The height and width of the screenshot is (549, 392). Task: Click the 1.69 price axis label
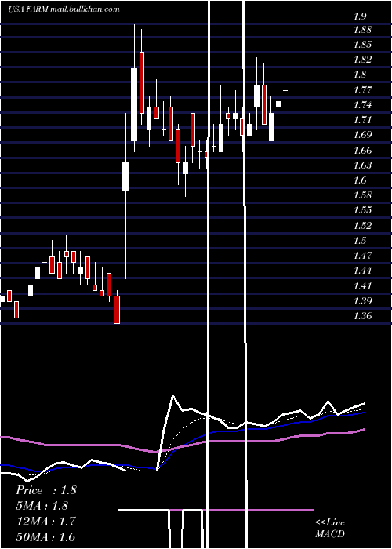[x=362, y=135]
